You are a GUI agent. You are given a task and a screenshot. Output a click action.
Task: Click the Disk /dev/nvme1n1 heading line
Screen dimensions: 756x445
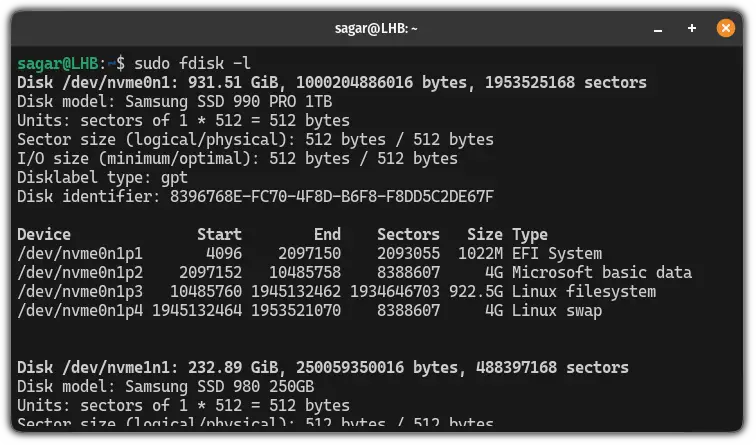pyautogui.click(x=323, y=367)
